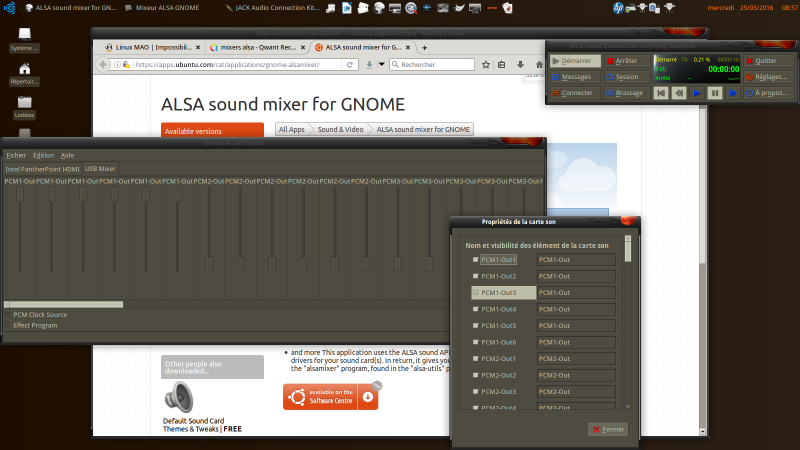This screenshot has width=800, height=450.
Task: Open the JACK Session manager
Action: tap(626, 77)
